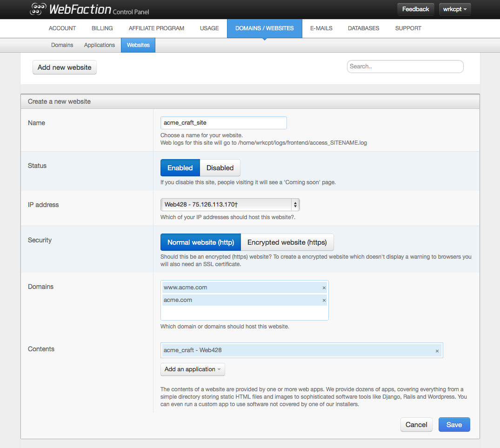Select the Websites subtab

coord(138,45)
